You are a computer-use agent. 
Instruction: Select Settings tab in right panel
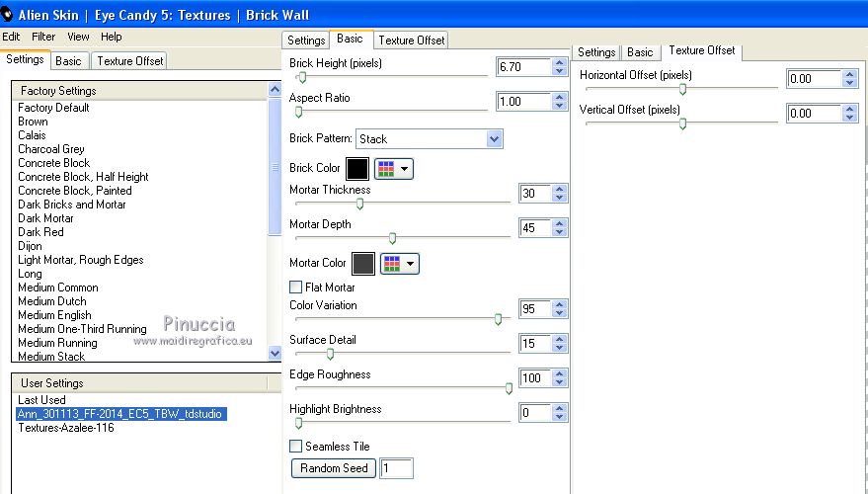pos(596,52)
